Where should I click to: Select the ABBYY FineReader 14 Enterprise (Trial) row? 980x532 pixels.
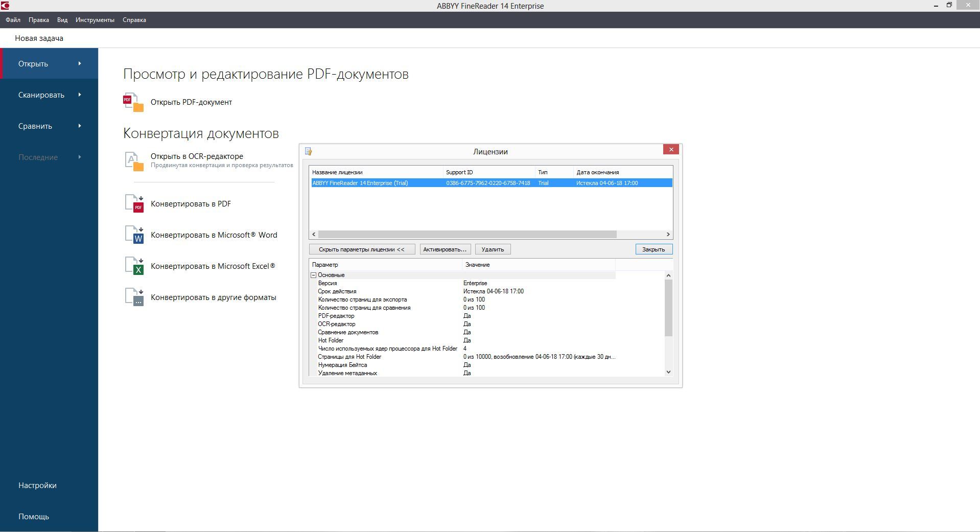click(x=492, y=183)
